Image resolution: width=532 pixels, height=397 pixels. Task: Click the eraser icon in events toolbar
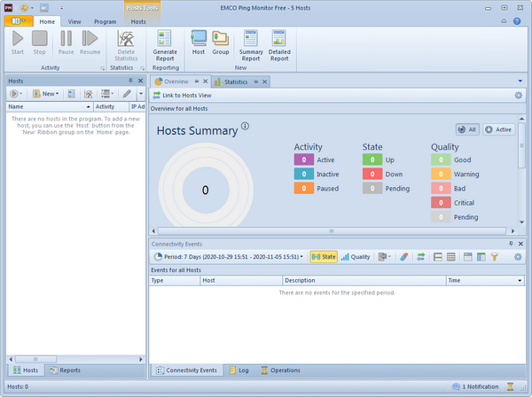click(x=403, y=257)
